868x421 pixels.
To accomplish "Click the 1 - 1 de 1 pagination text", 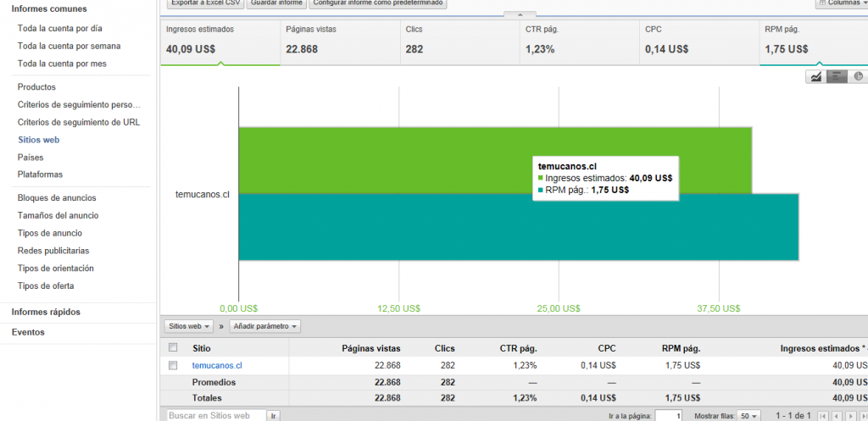I will click(x=793, y=415).
